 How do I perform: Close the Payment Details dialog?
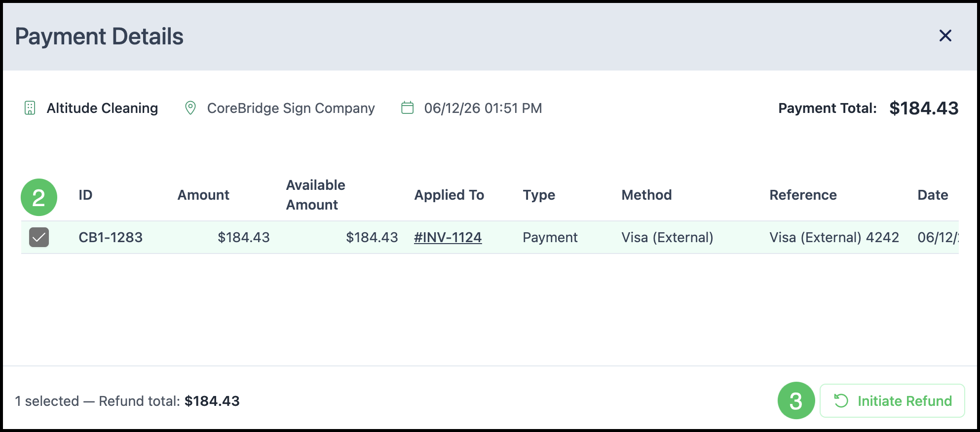(x=945, y=36)
